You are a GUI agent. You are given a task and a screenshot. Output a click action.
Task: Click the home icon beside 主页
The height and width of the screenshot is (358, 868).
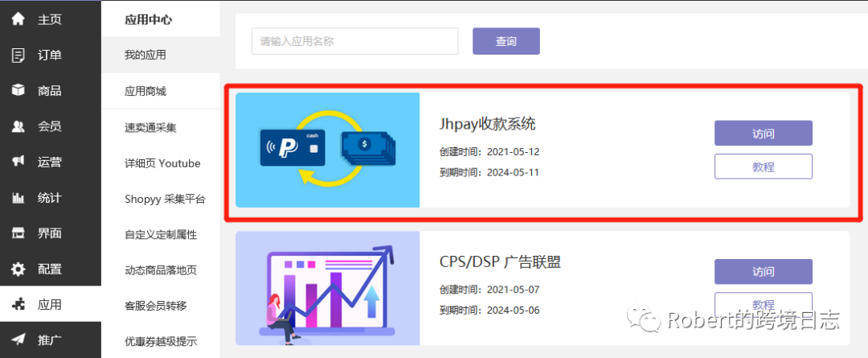(18, 19)
